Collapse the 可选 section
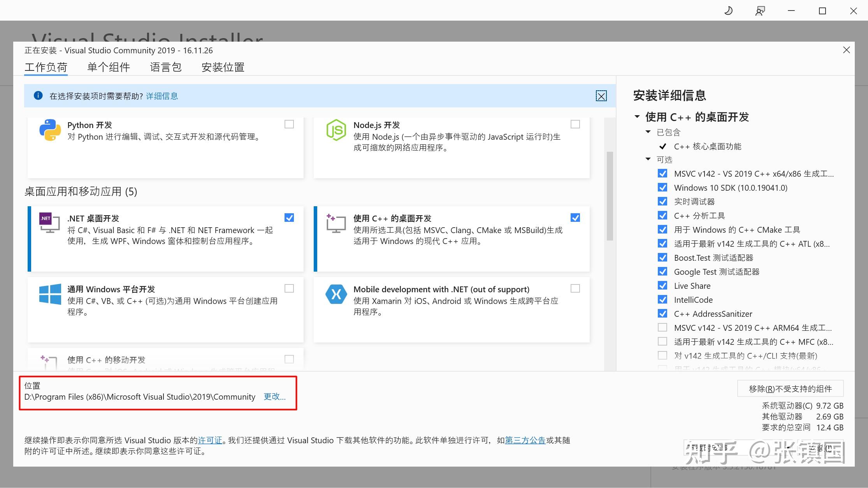This screenshot has height=488, width=868. pyautogui.click(x=648, y=159)
